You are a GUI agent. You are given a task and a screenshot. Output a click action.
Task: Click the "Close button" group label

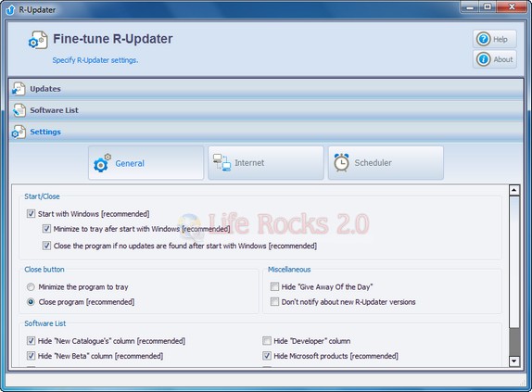click(x=44, y=270)
